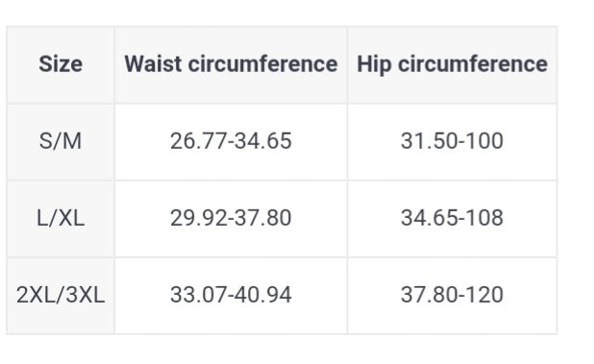
Task: Click the 108 figure in L/XL hip range
Action: tap(484, 218)
